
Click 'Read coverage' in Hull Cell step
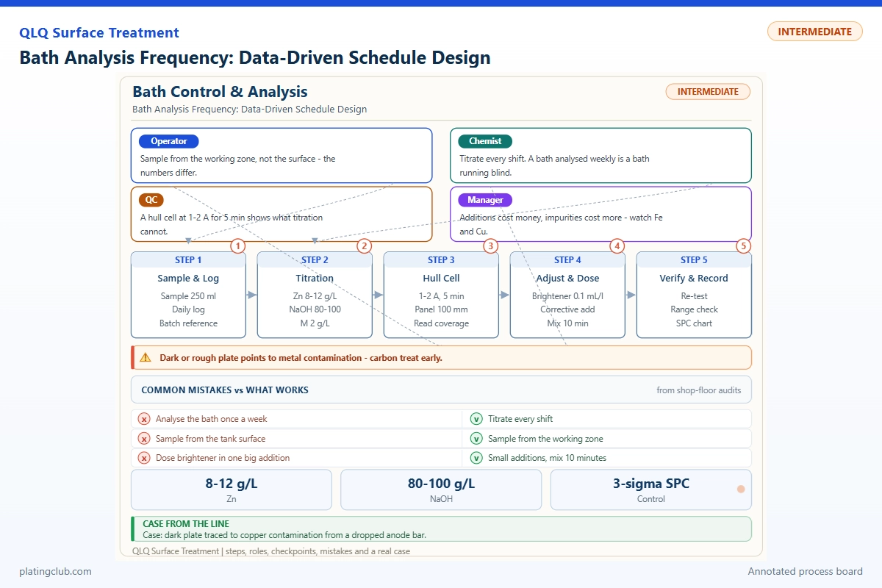click(441, 323)
